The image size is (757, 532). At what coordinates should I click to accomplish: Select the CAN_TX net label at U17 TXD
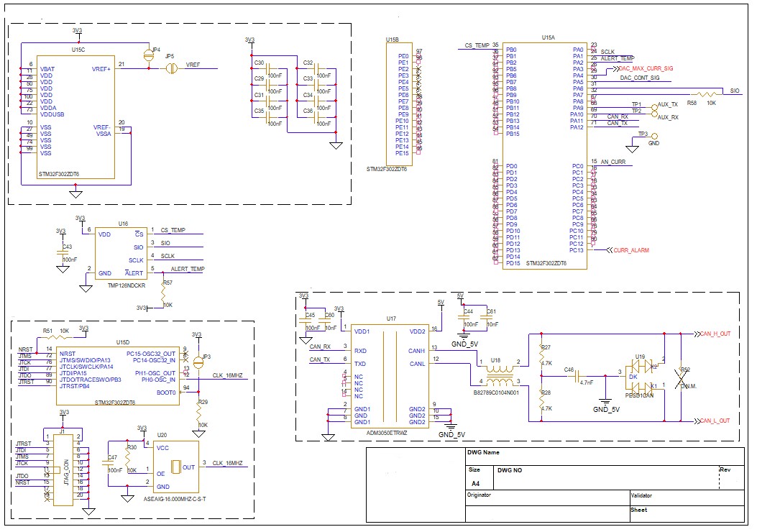(x=320, y=359)
